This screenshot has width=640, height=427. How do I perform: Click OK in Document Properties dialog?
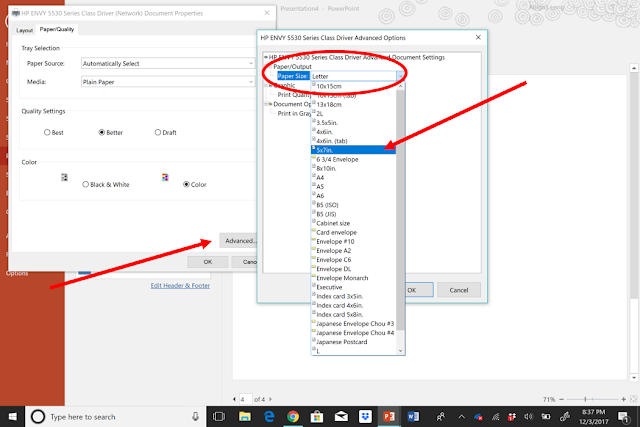[208, 262]
